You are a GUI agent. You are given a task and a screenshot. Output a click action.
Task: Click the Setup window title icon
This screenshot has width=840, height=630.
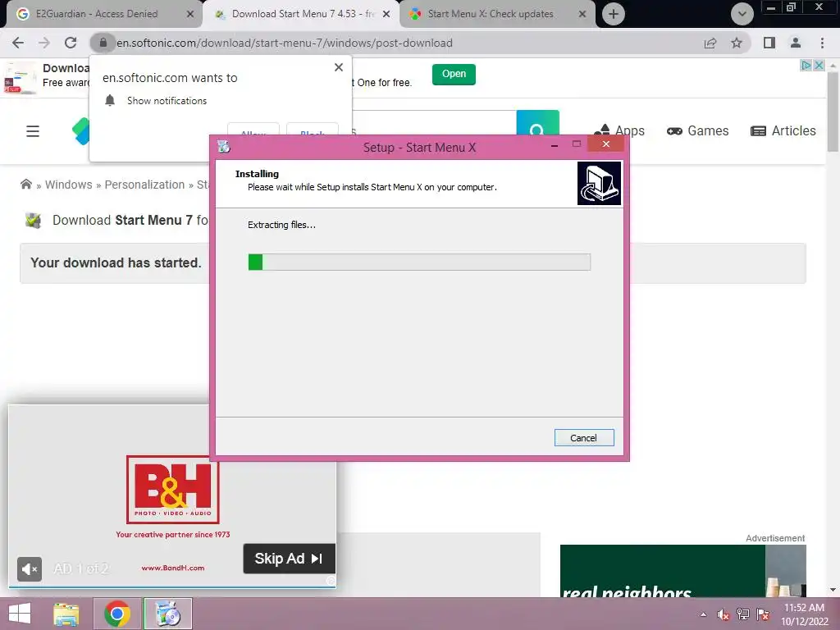click(x=224, y=146)
